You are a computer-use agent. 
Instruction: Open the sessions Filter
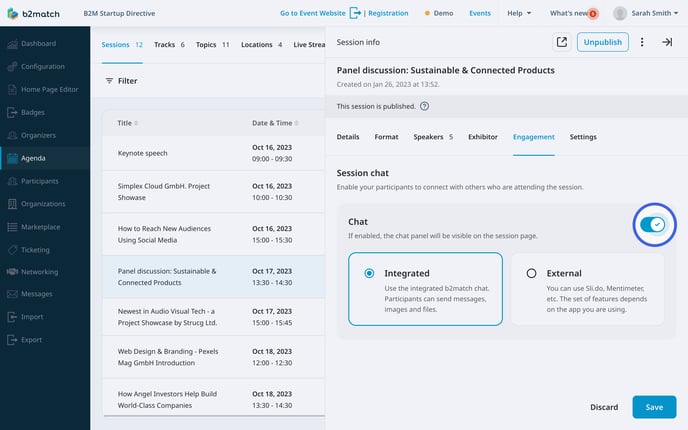(122, 81)
